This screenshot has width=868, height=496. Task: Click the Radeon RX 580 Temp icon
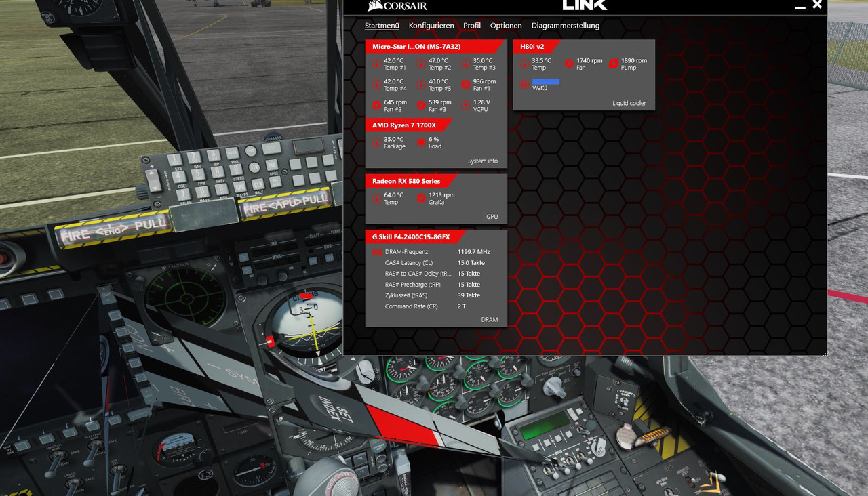pos(377,198)
